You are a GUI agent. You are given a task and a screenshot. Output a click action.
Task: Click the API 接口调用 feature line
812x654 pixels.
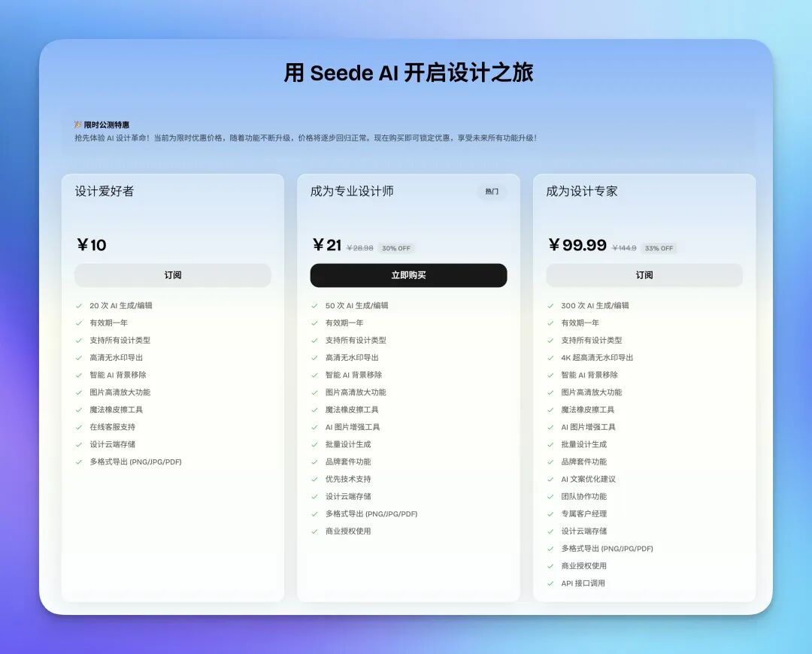point(583,583)
